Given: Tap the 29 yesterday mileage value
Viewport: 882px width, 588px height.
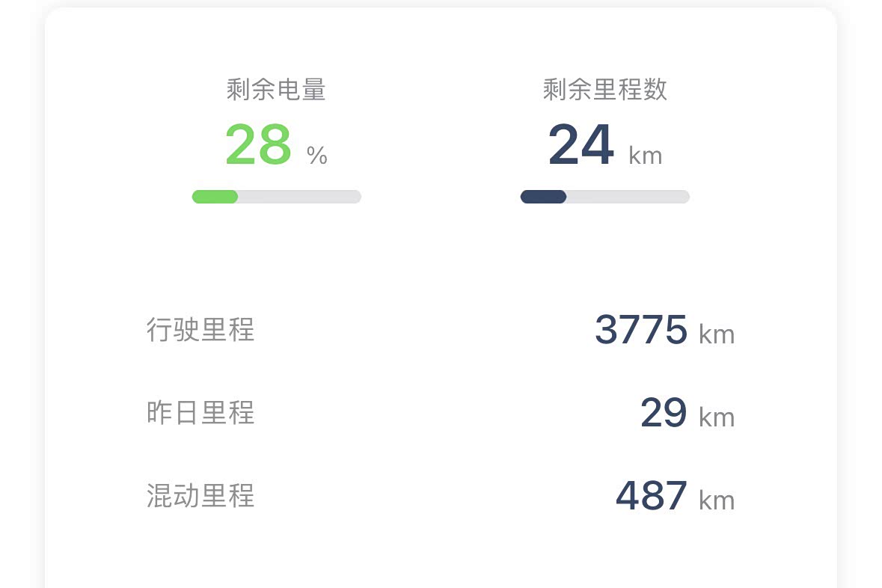Looking at the screenshot, I should point(663,412).
